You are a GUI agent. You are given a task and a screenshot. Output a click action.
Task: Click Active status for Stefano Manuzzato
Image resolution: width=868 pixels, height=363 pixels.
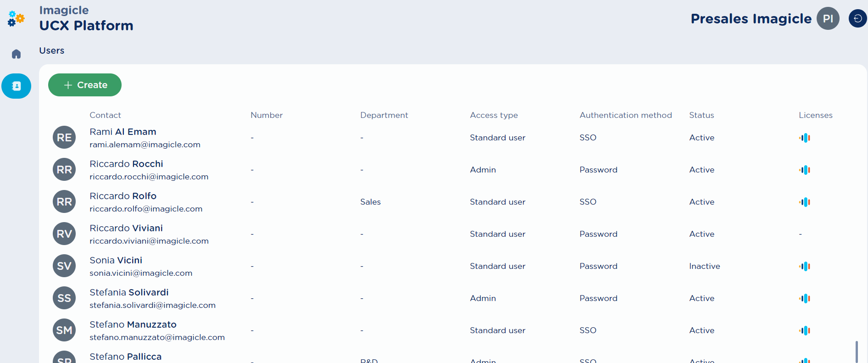701,330
